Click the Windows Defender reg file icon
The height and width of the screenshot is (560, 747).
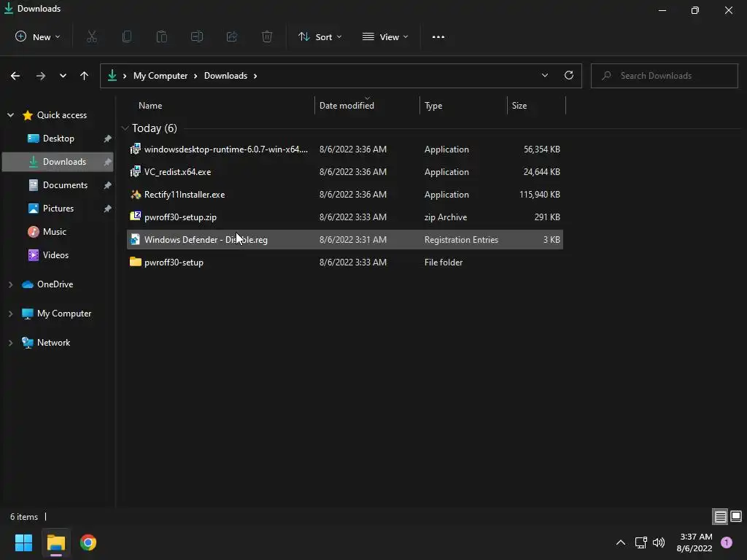point(136,239)
